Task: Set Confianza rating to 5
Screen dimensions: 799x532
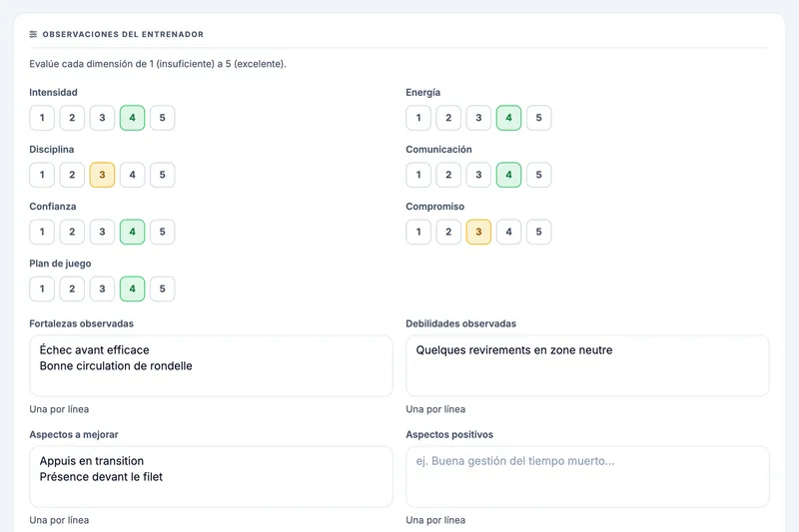Action: coord(162,232)
